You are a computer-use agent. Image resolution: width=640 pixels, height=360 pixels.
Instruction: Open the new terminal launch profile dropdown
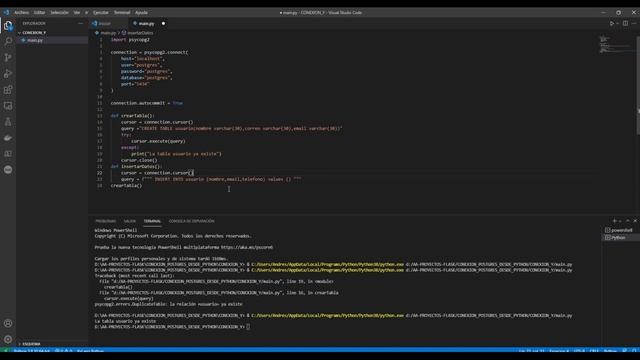coord(620,221)
